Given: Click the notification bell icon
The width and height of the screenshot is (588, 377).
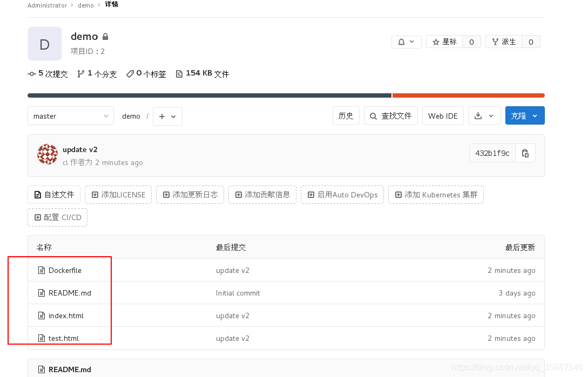Looking at the screenshot, I should tap(401, 42).
